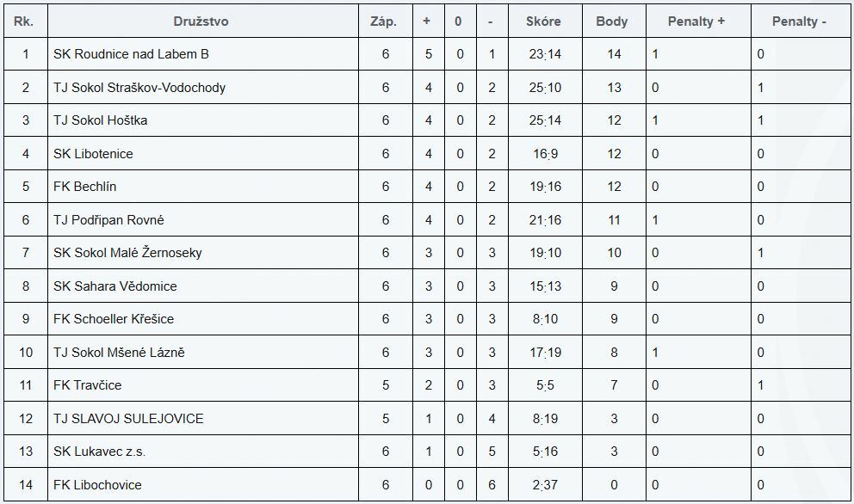Open SK Libotenice team entry

[93, 154]
